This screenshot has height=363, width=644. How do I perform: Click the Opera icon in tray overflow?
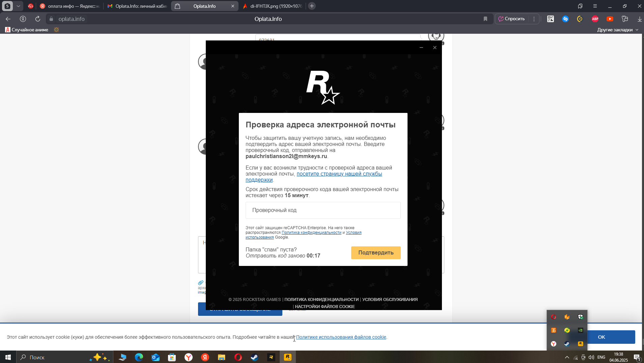coord(554,317)
